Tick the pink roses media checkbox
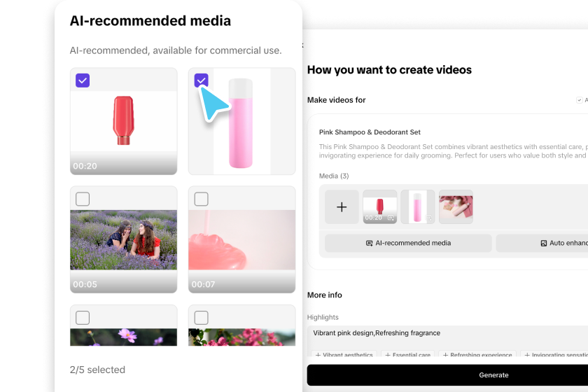Image resolution: width=588 pixels, height=392 pixels. click(x=201, y=317)
